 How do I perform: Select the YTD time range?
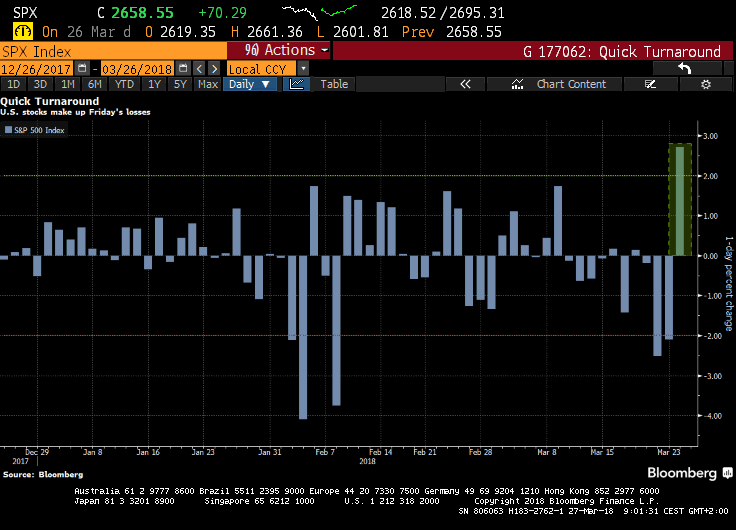pyautogui.click(x=124, y=84)
